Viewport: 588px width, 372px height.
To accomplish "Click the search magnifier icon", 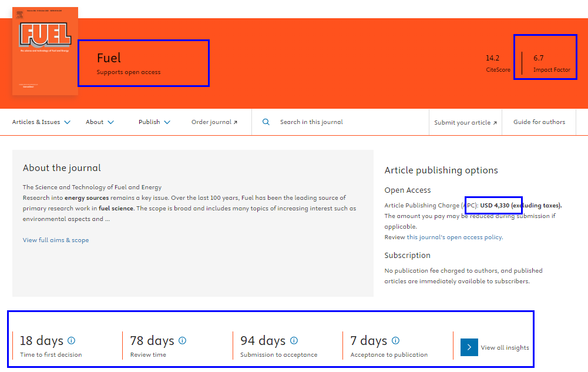I will click(x=266, y=122).
